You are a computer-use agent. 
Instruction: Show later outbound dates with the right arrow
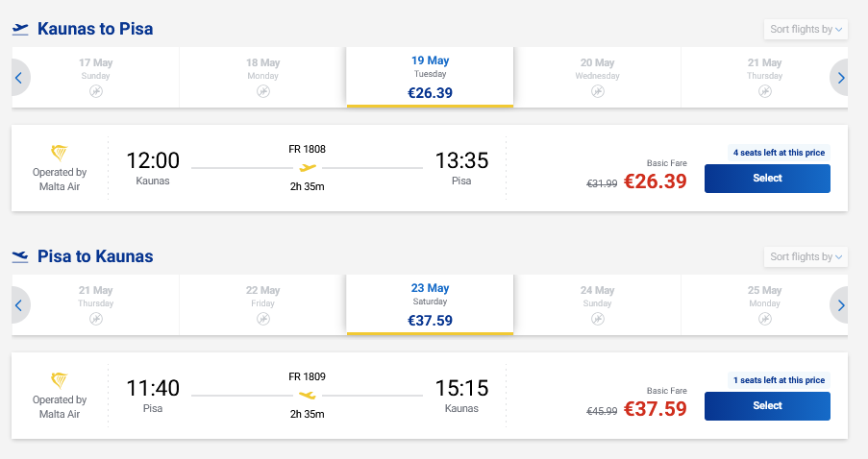pos(841,78)
